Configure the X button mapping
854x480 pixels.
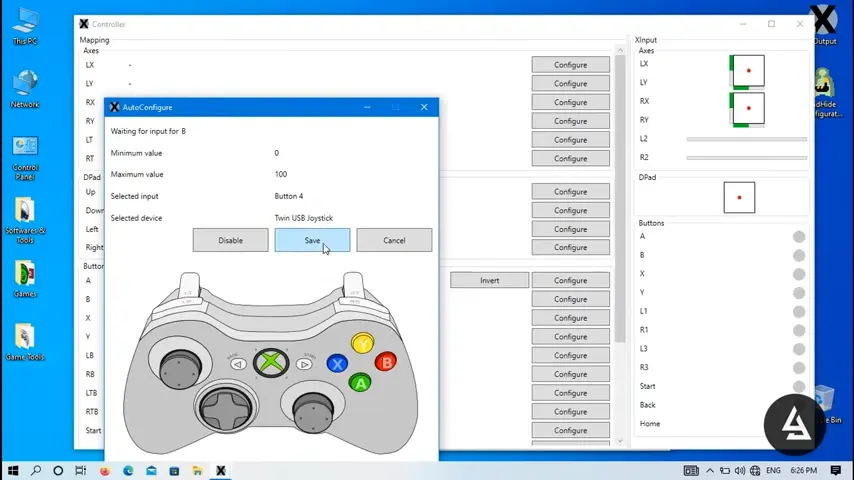[570, 318]
